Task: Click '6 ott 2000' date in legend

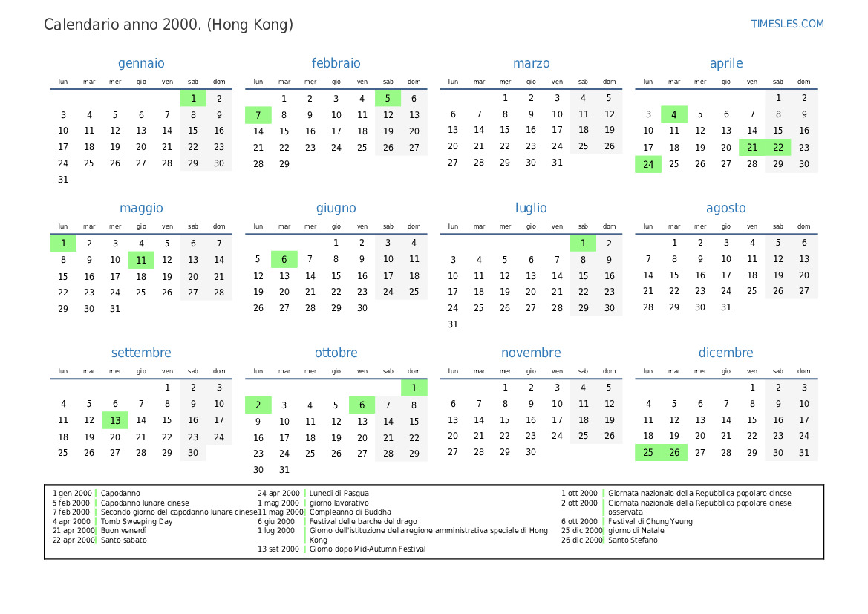Action: (579, 521)
